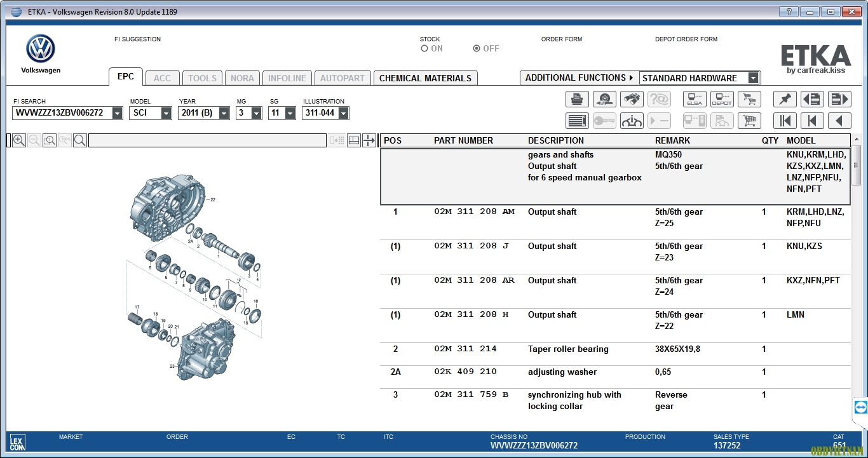
Task: Select the stock OFF radio button
Action: pyautogui.click(x=477, y=48)
